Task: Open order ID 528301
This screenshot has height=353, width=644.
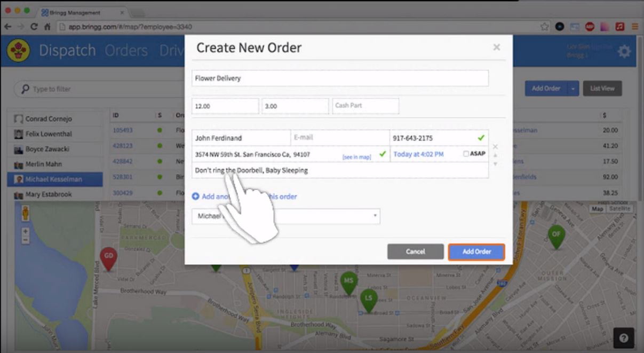Action: (123, 177)
